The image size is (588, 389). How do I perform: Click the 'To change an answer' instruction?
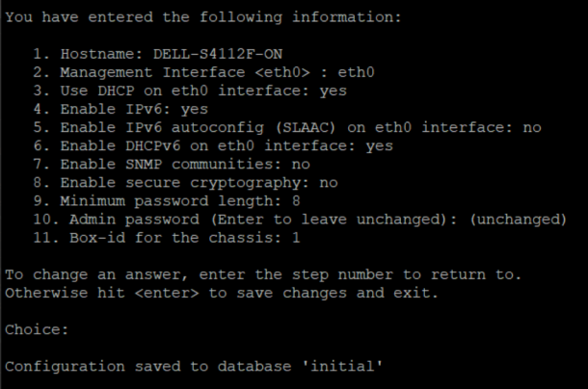click(x=262, y=274)
